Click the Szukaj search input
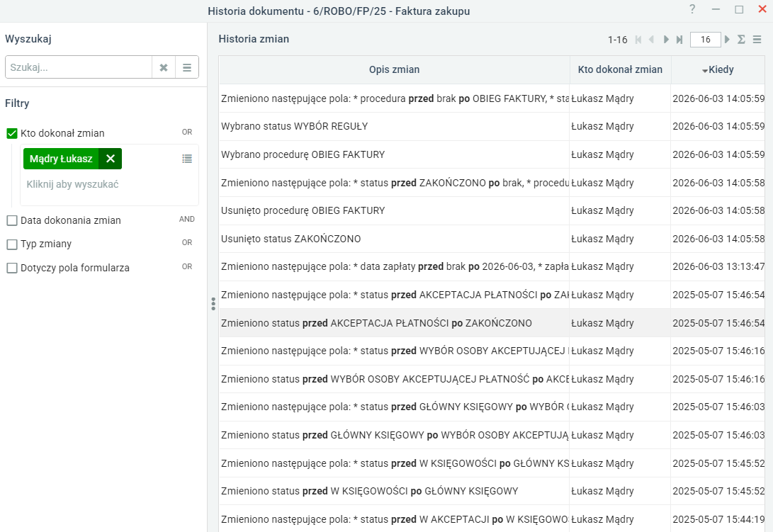The height and width of the screenshot is (532, 773). click(79, 67)
